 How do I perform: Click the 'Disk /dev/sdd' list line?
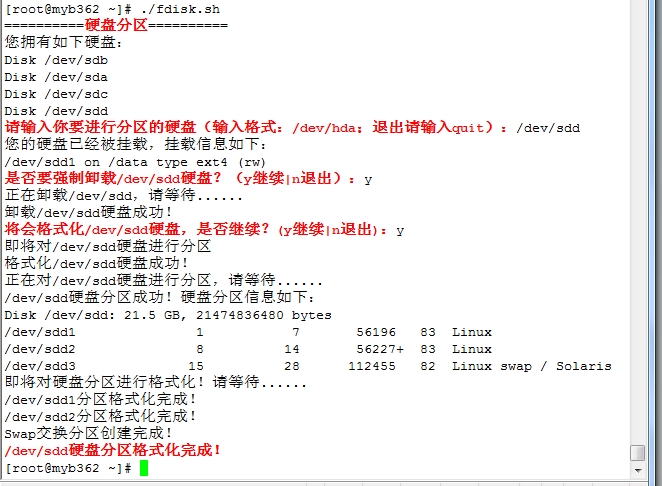click(x=56, y=111)
